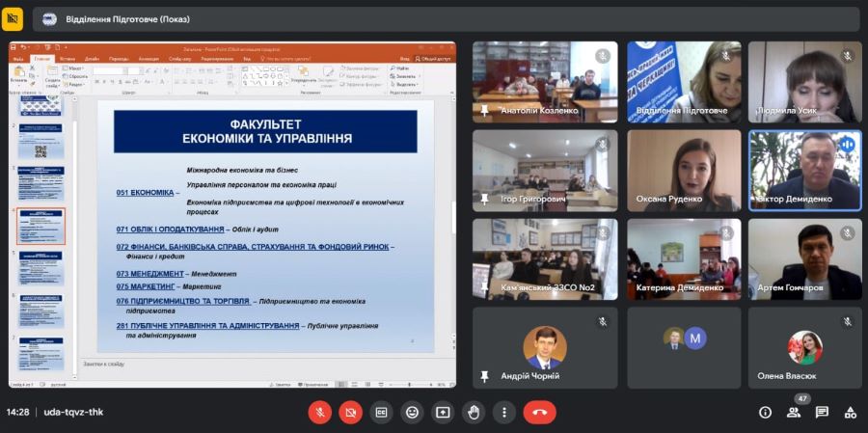Toggle italic К formatting
868x433 pixels.
[x=104, y=82]
